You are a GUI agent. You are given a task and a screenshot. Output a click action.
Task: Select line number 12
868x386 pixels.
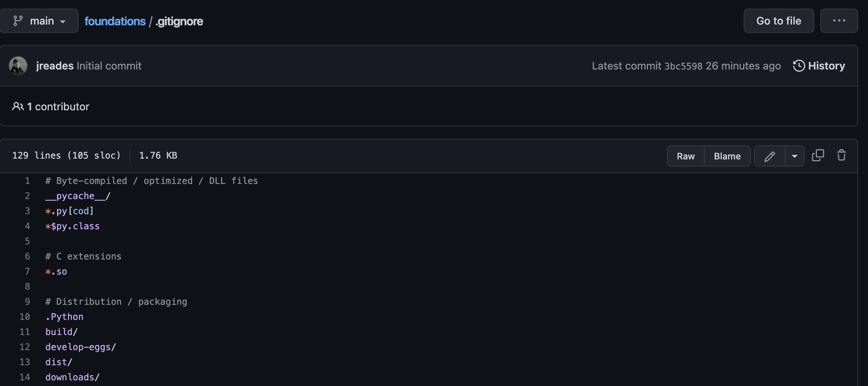25,347
